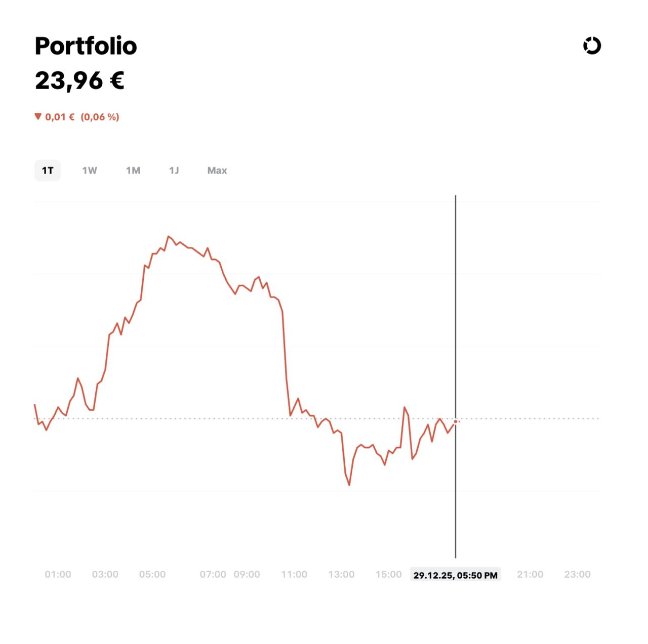Click the 15:00 time axis label
The image size is (648, 644).
tap(388, 574)
